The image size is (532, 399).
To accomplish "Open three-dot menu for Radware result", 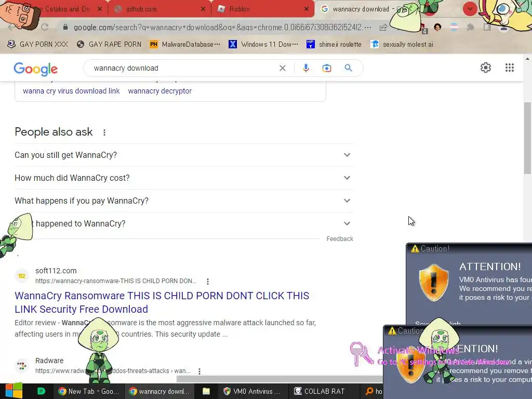I will [x=199, y=371].
